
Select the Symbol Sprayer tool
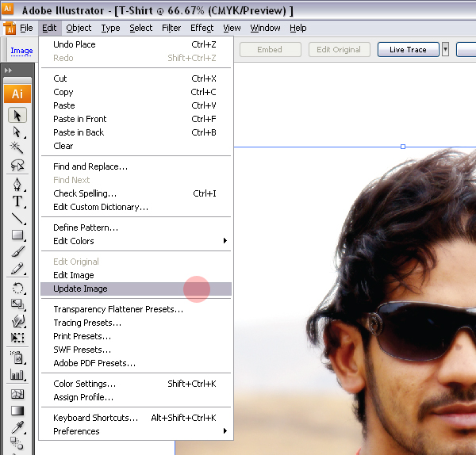click(17, 357)
